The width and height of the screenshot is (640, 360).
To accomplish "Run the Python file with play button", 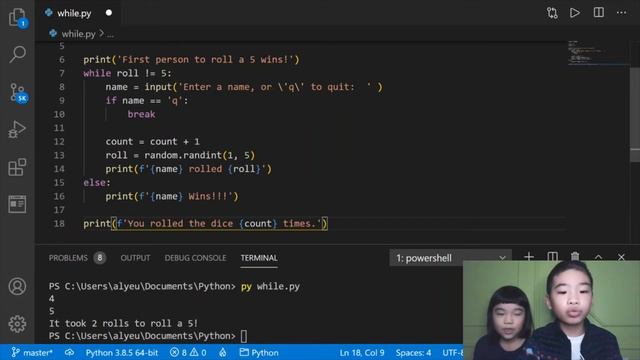I will coord(575,13).
